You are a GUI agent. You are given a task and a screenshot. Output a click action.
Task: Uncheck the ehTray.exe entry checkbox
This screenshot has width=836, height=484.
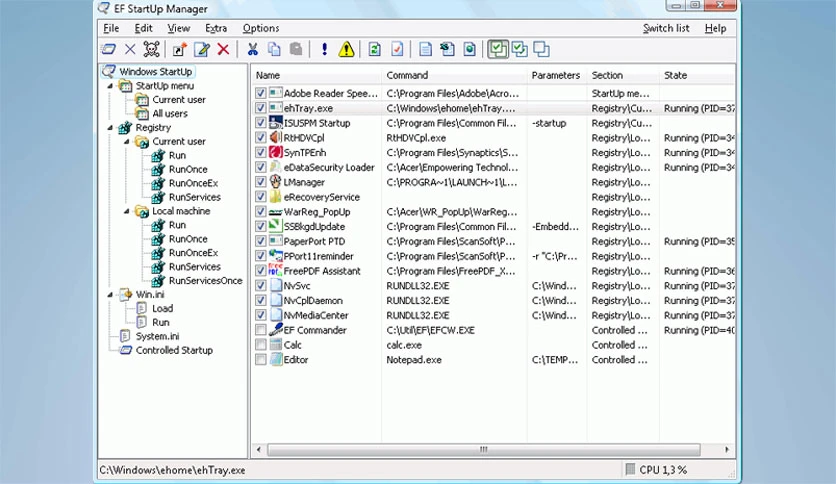click(x=260, y=108)
